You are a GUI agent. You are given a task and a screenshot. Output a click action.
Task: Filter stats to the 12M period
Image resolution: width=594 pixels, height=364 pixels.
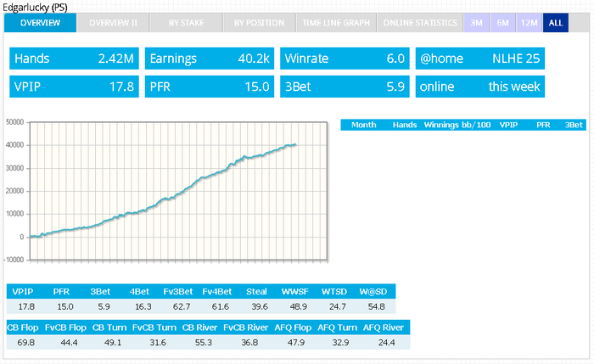pos(529,23)
